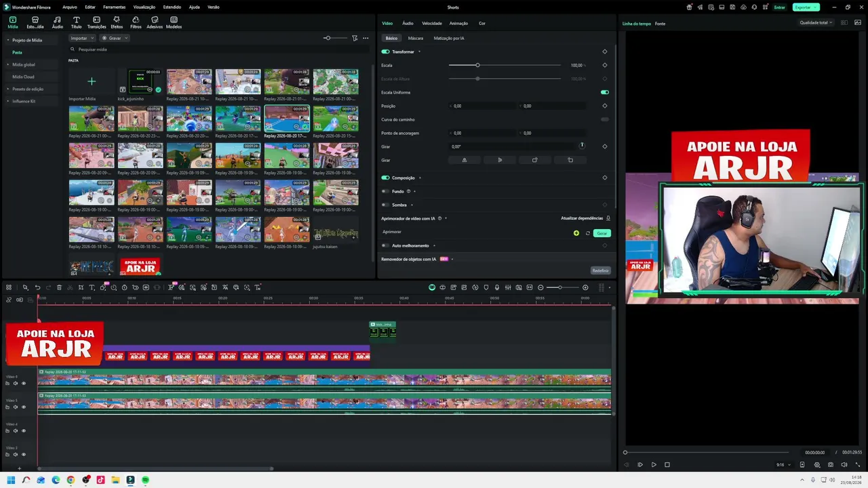Click the Entrar sign-in button

[780, 7]
